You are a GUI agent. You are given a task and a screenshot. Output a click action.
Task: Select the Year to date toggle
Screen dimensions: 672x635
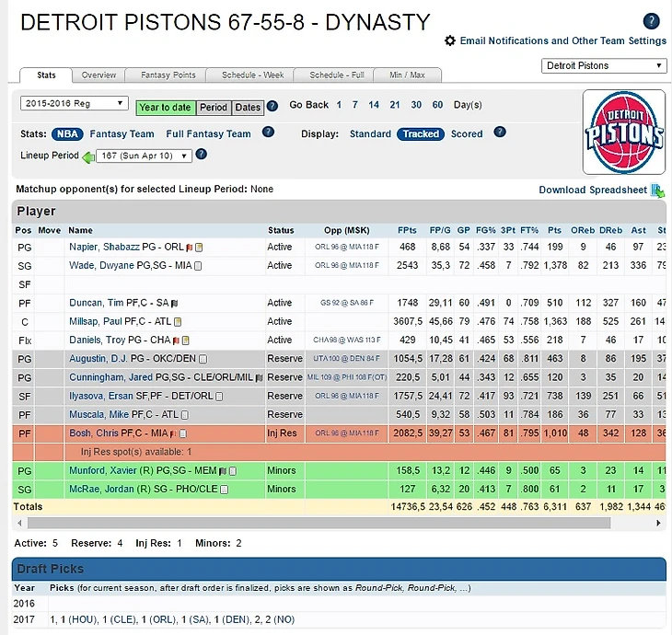(166, 108)
